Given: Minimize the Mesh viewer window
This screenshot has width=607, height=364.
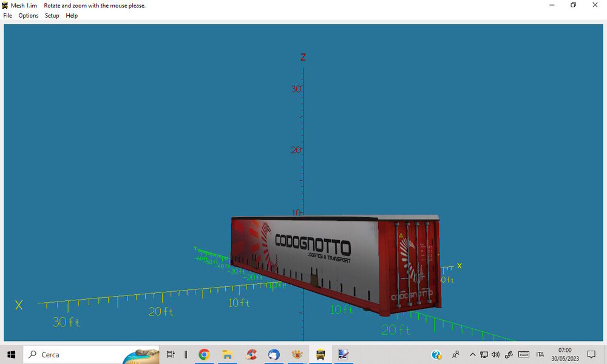Looking at the screenshot, I should [x=552, y=5].
